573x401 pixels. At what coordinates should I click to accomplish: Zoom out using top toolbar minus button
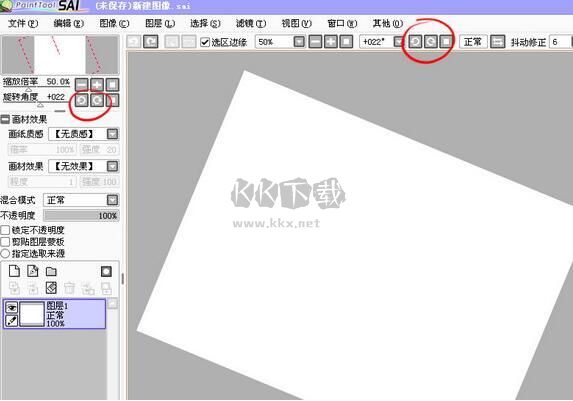(315, 42)
